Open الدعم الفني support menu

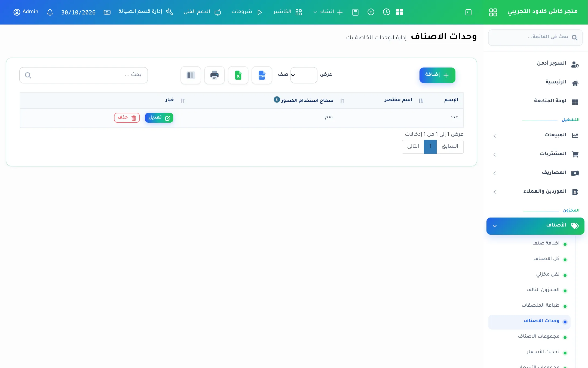[202, 12]
